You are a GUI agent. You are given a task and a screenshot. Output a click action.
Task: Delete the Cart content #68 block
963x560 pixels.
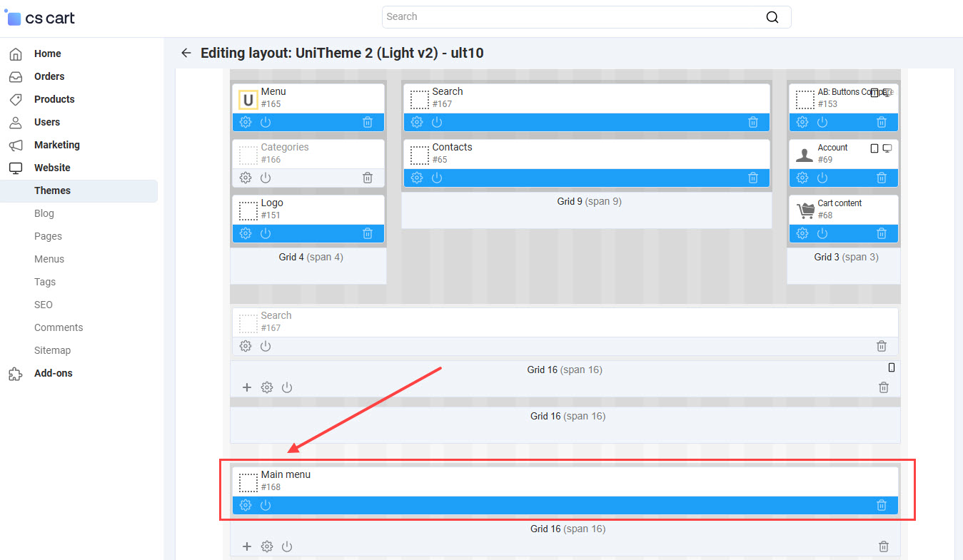[882, 233]
